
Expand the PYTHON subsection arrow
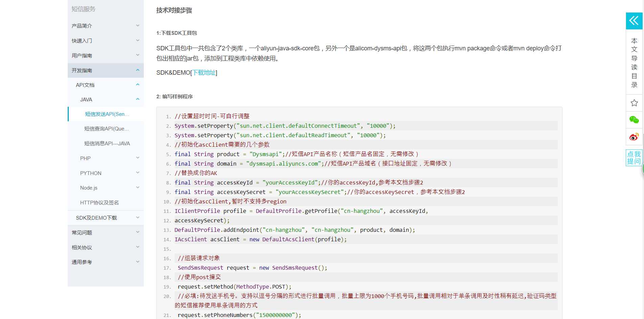coord(138,173)
